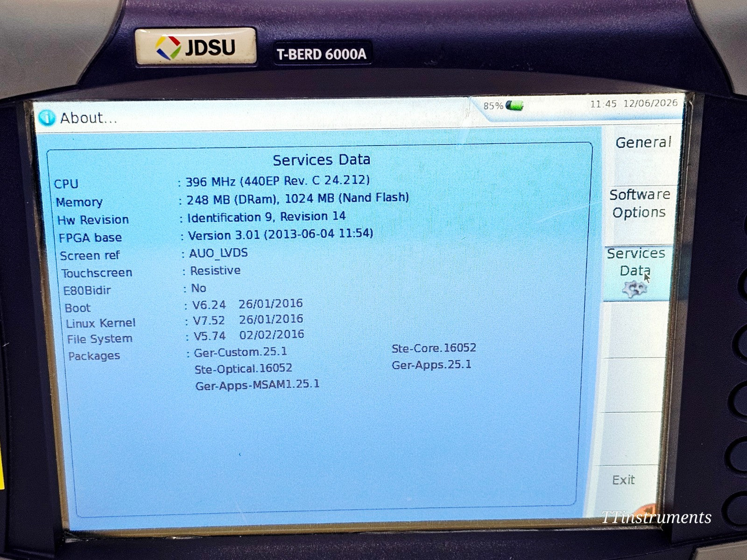747x560 pixels.
Task: Select the CPU value 396 MHz
Action: (278, 181)
